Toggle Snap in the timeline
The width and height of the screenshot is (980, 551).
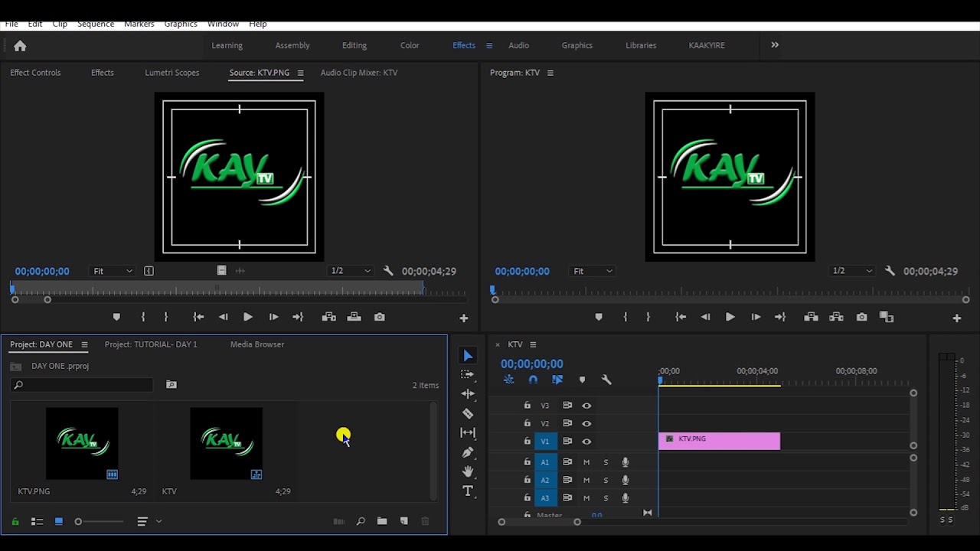533,380
